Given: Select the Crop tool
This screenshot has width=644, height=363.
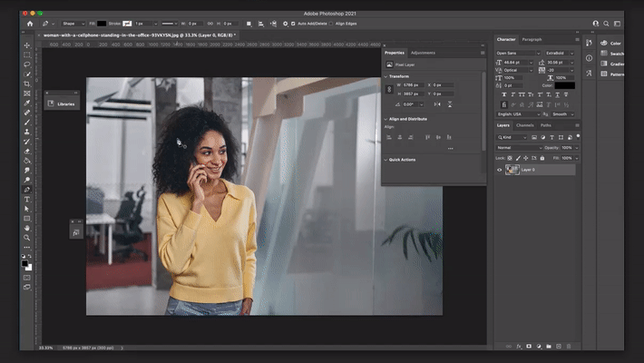Looking at the screenshot, I should (27, 83).
